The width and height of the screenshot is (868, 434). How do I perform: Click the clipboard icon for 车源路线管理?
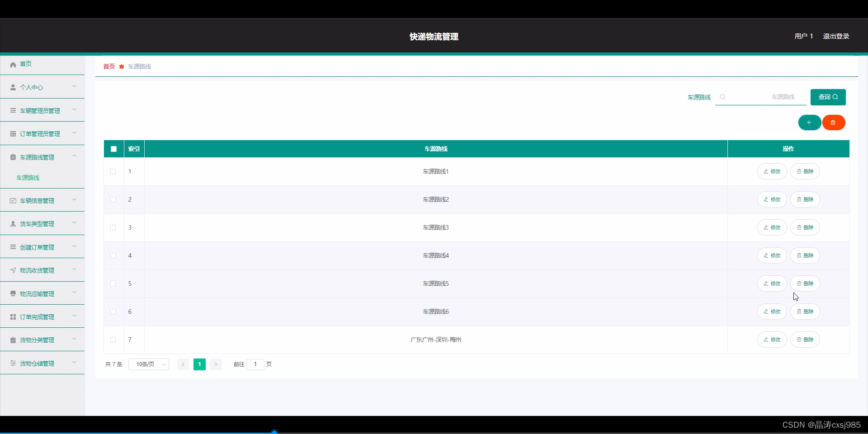pyautogui.click(x=13, y=157)
